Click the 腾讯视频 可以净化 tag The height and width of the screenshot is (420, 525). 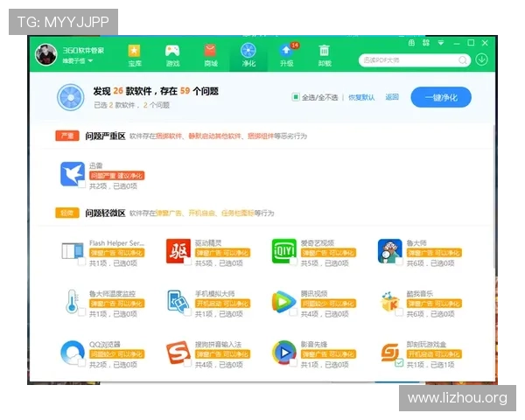point(328,304)
